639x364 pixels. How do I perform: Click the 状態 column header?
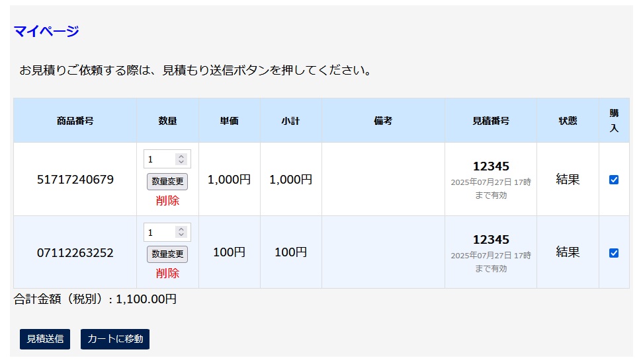[x=568, y=121]
